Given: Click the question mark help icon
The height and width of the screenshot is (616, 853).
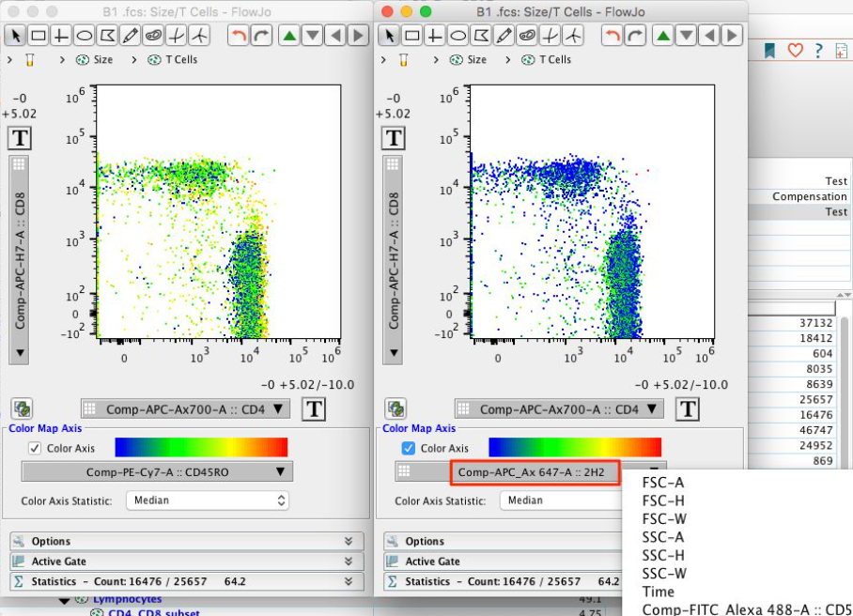Looking at the screenshot, I should (x=819, y=51).
